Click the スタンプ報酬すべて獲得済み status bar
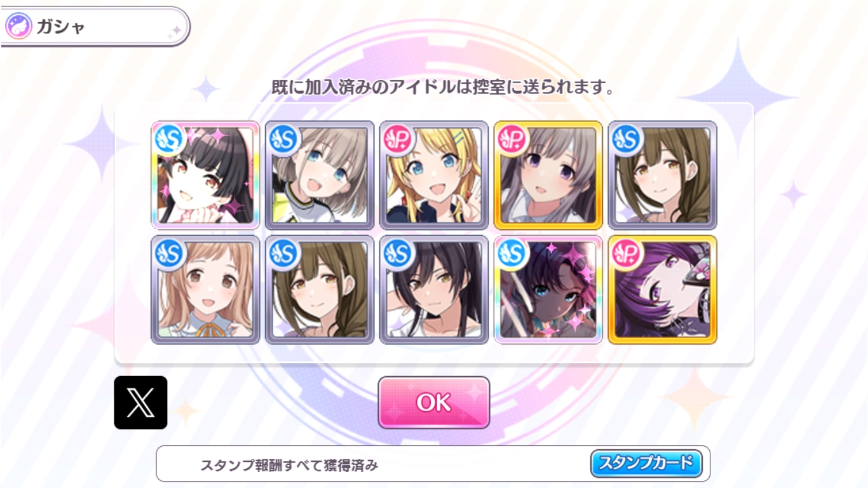Viewport: 868px width, 488px height. tap(433, 464)
